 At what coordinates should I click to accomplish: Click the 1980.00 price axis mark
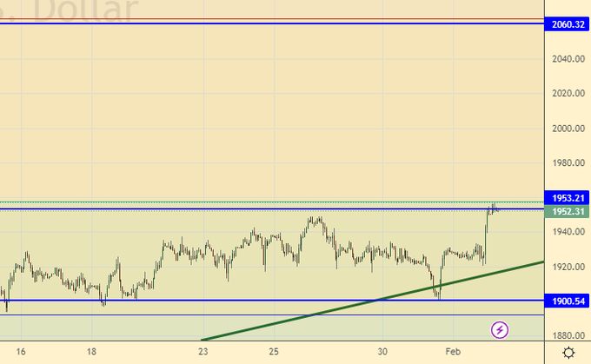pyautogui.click(x=567, y=163)
